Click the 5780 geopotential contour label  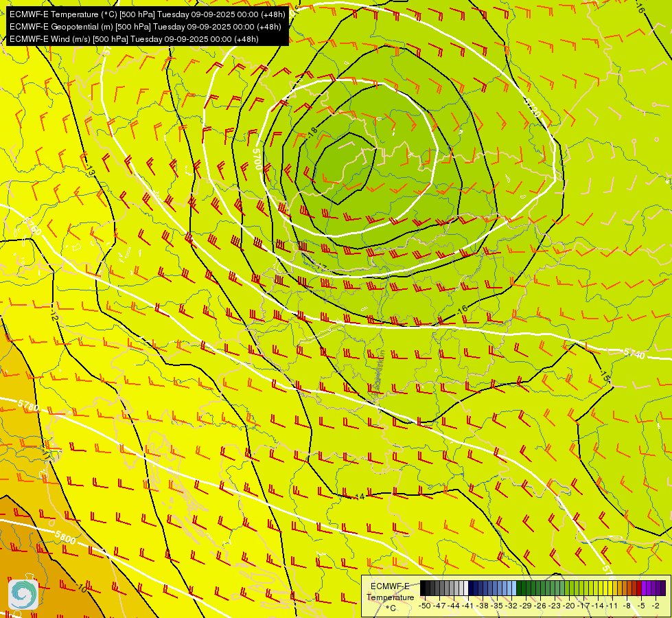coord(28,405)
